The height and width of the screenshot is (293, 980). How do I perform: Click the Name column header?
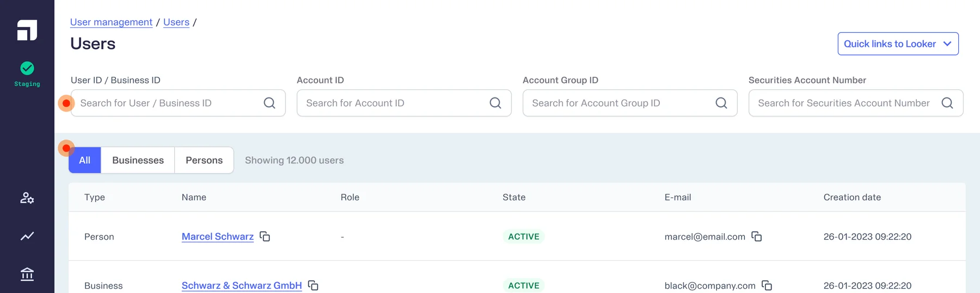(194, 197)
